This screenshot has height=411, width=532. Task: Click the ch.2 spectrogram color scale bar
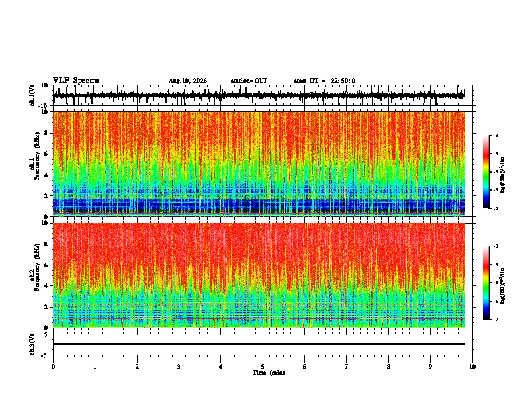(x=486, y=283)
